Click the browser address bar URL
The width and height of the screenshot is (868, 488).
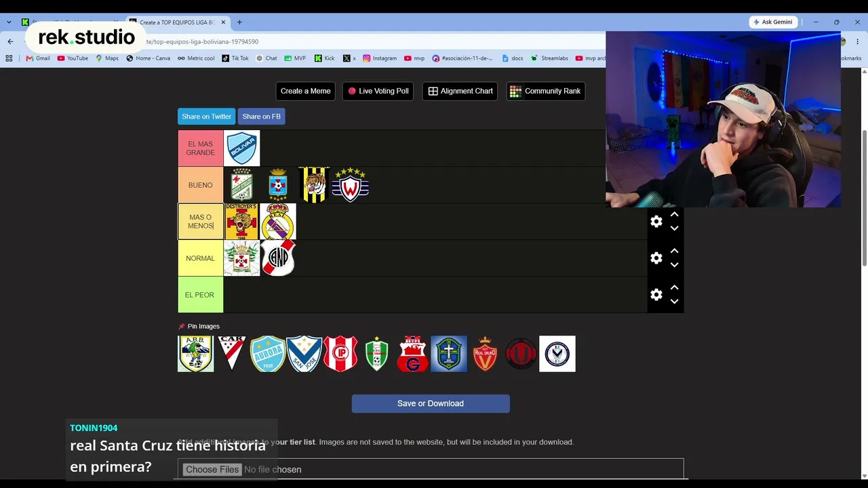click(x=202, y=41)
